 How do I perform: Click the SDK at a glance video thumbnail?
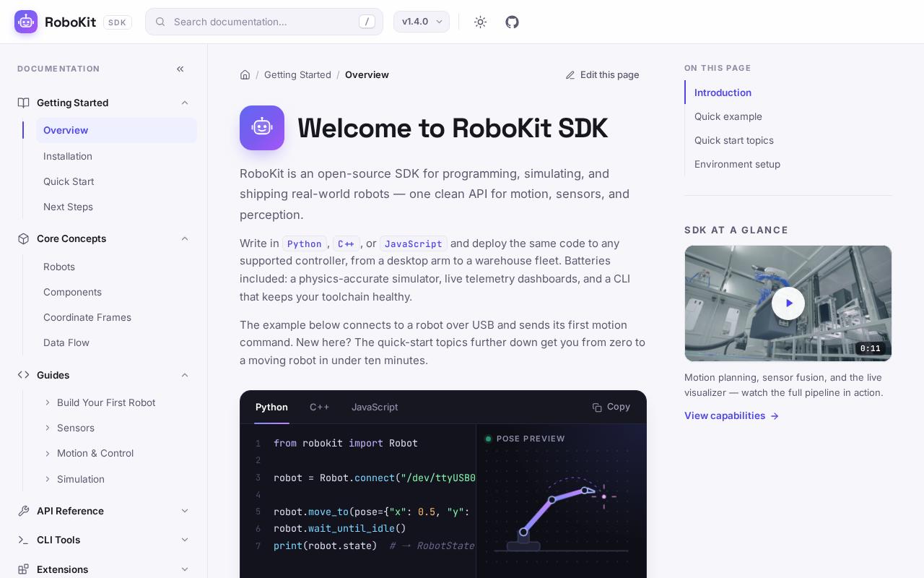788,303
